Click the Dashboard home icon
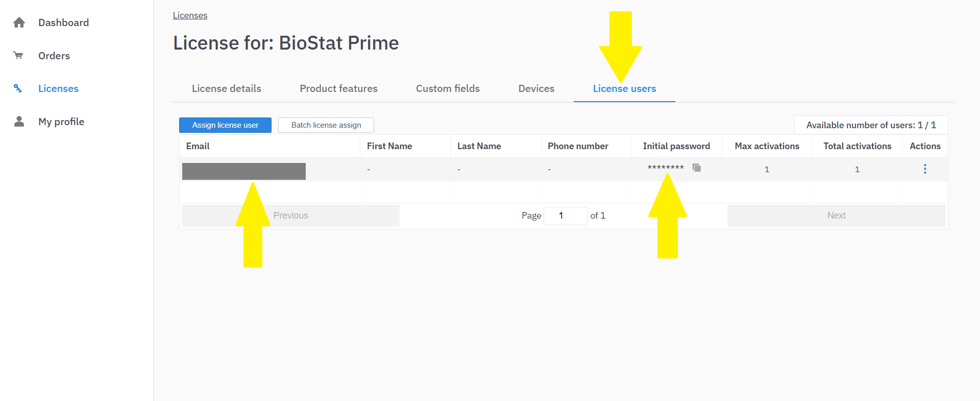The image size is (980, 401). coord(19,22)
